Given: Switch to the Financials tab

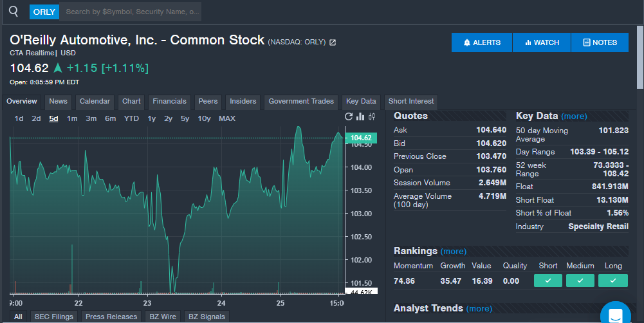Looking at the screenshot, I should click(169, 101).
